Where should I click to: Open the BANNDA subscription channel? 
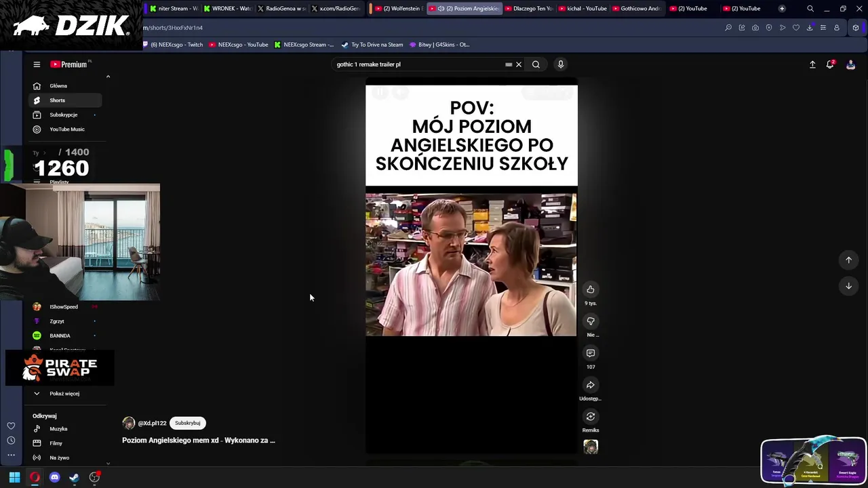coord(65,335)
